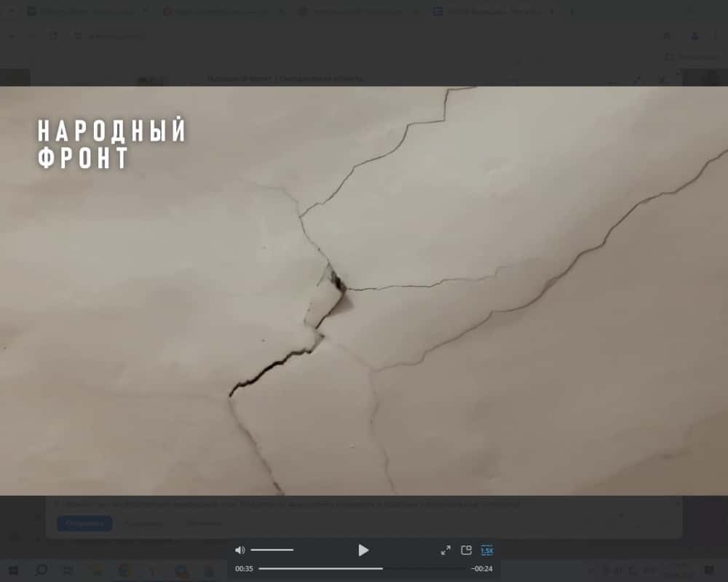Open the Windows Start menu
This screenshot has width=728, height=582.
[13, 571]
